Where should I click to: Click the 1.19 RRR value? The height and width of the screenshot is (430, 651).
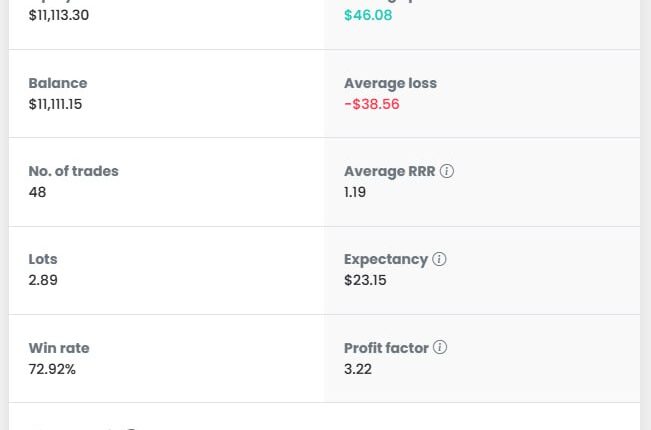coord(355,192)
